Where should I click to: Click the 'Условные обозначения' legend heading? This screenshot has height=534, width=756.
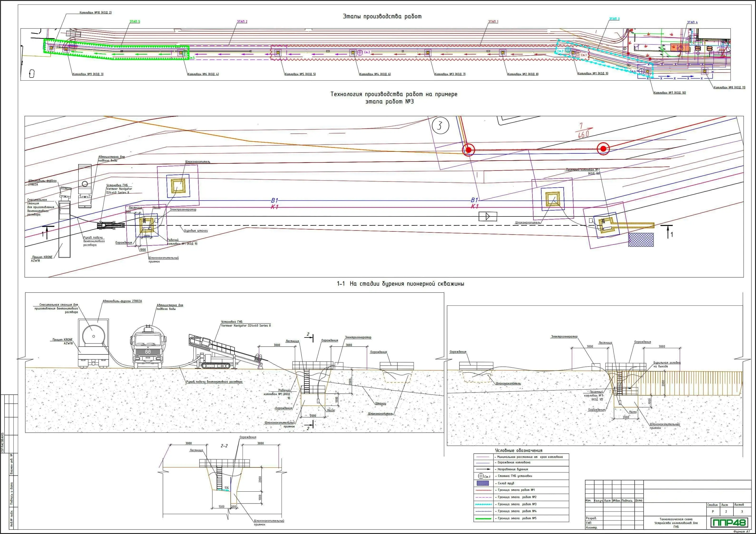[x=519, y=450]
